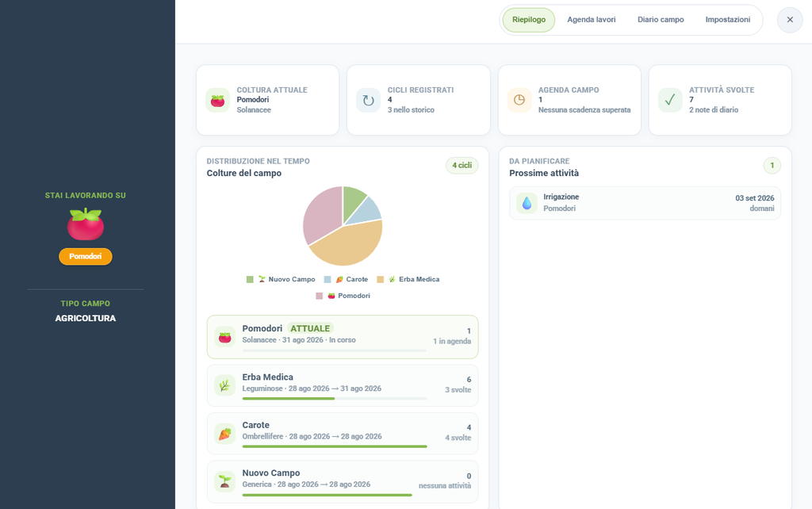Toggle Nuovo Campo green legend swatch
The width and height of the screenshot is (812, 509).
click(250, 280)
